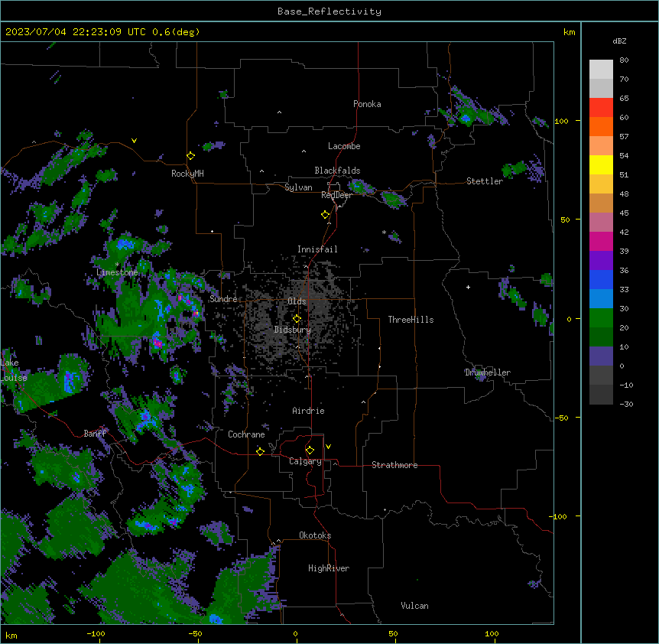Click the yellow diamond marker south of RedDeer
This screenshot has height=644, width=659.
point(325,215)
